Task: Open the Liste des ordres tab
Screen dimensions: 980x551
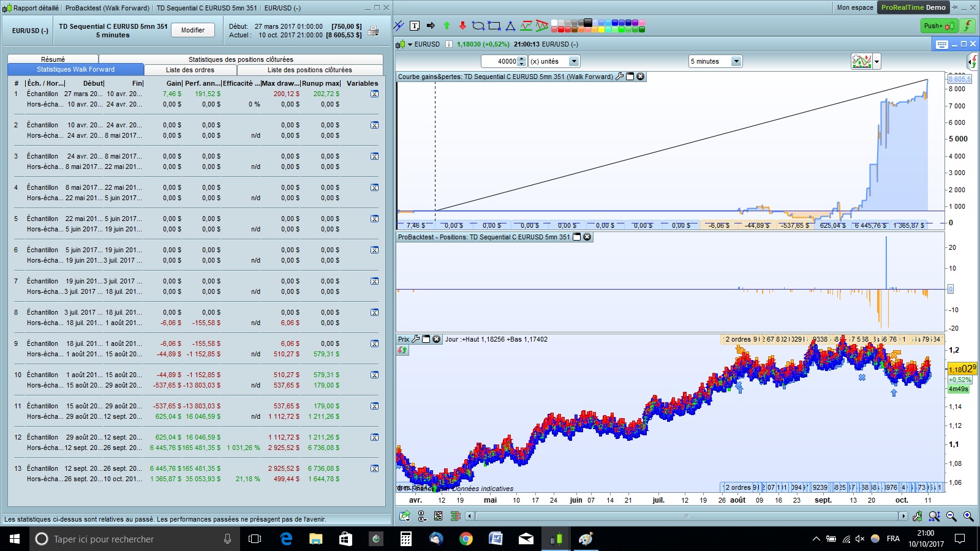Action: 190,70
